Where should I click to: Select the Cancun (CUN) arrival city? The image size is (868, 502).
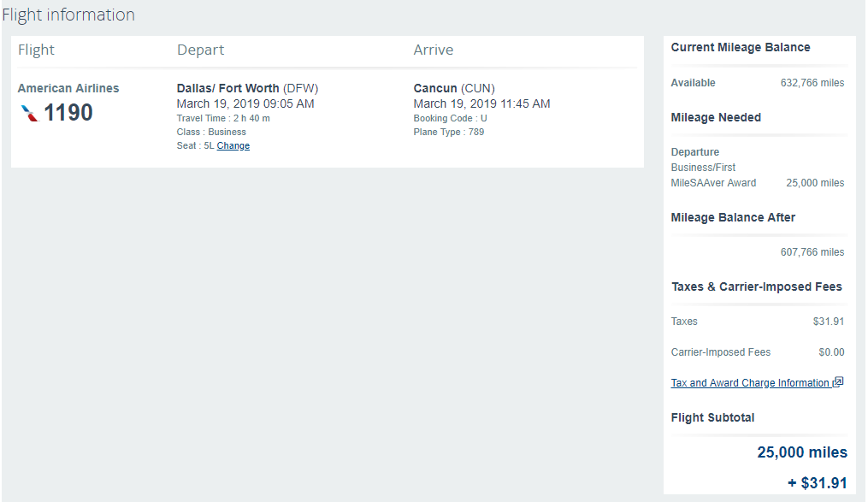pos(453,88)
